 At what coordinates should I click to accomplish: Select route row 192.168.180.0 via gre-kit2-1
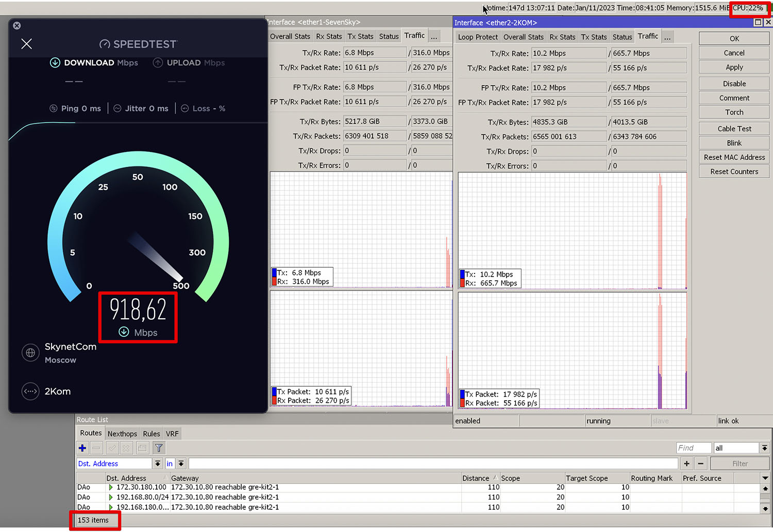click(x=418, y=507)
